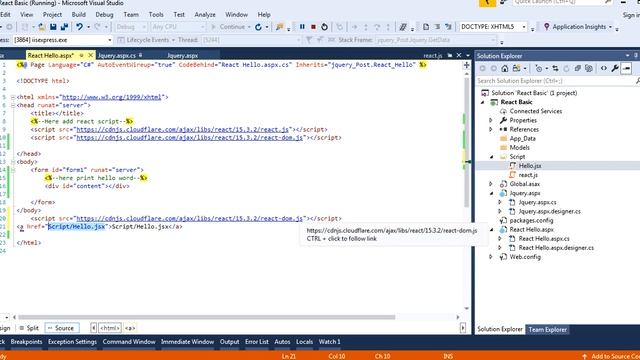Click the Continue button

(230, 27)
